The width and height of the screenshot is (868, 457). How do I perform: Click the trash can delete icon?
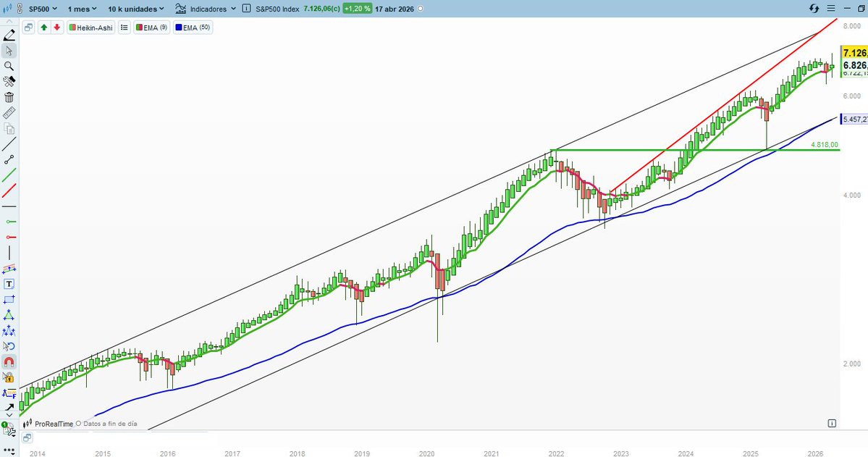(x=9, y=98)
